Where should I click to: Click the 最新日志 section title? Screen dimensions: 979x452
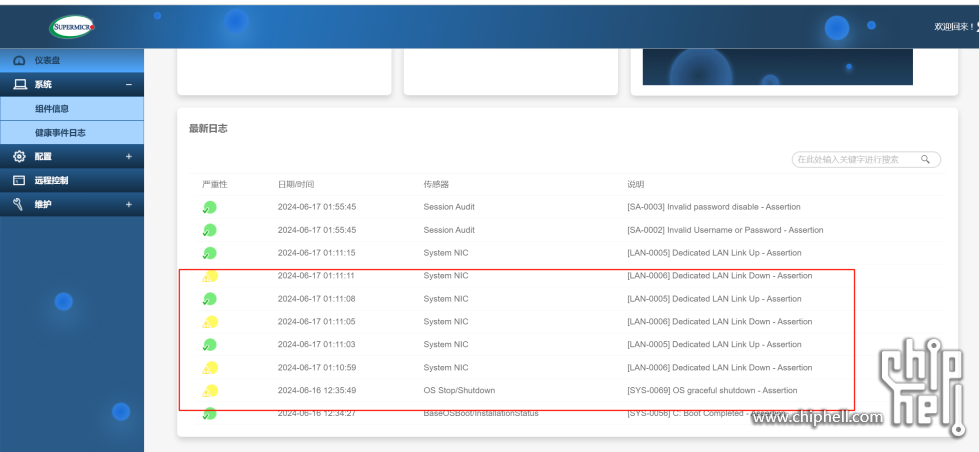208,129
